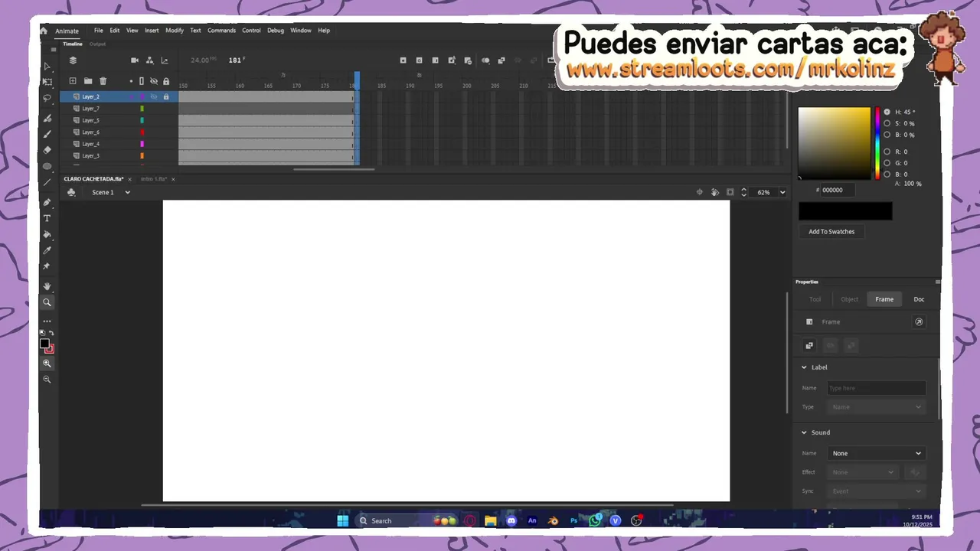980x551 pixels.
Task: Select the Free Transform tool
Action: (47, 82)
